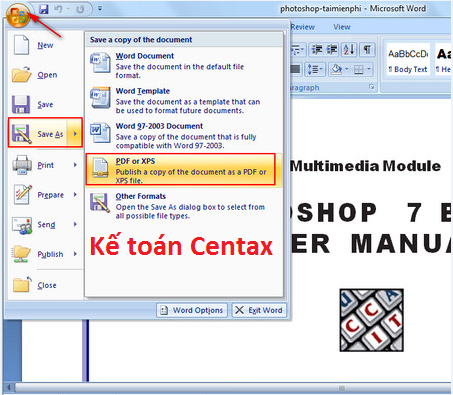453x395 pixels.
Task: Select PDF or XPS publish option
Action: [x=184, y=170]
